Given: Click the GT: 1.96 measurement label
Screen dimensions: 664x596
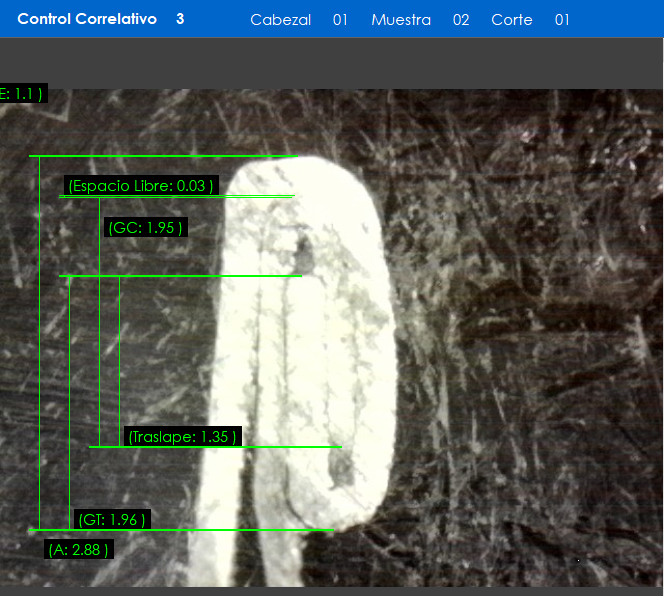Looking at the screenshot, I should [113, 519].
